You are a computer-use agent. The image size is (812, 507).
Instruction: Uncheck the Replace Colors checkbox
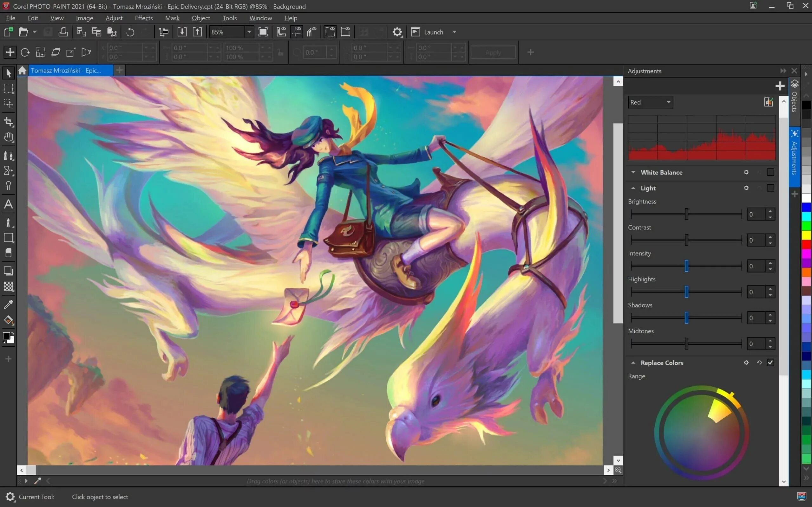tap(770, 363)
